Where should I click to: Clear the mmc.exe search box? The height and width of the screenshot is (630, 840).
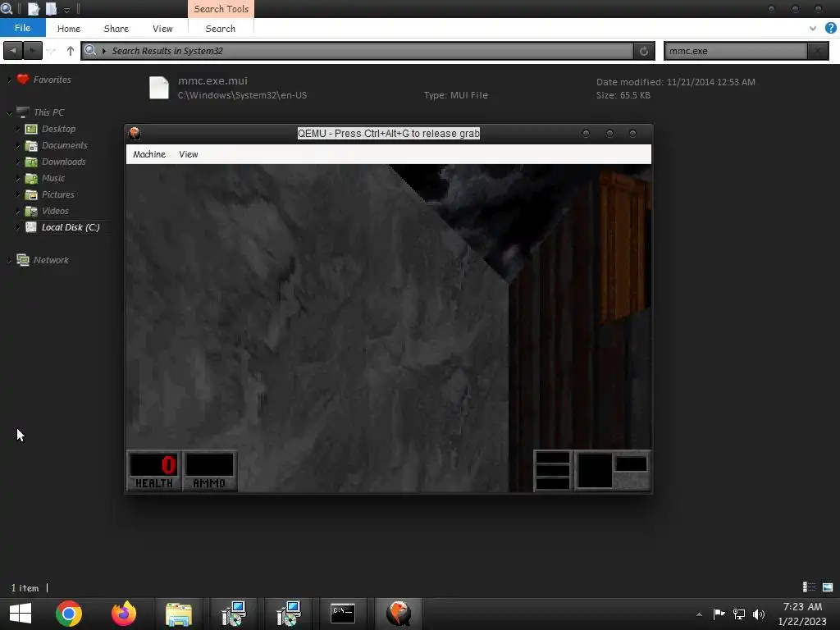[x=818, y=51]
